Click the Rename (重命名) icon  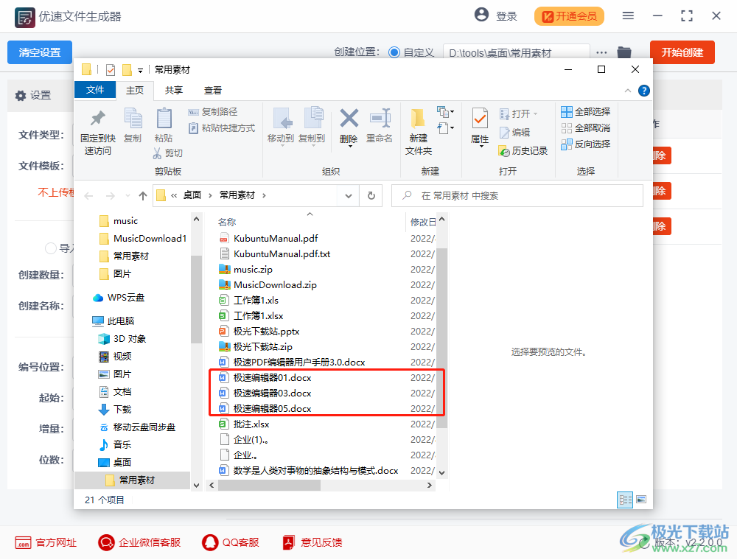pos(380,118)
